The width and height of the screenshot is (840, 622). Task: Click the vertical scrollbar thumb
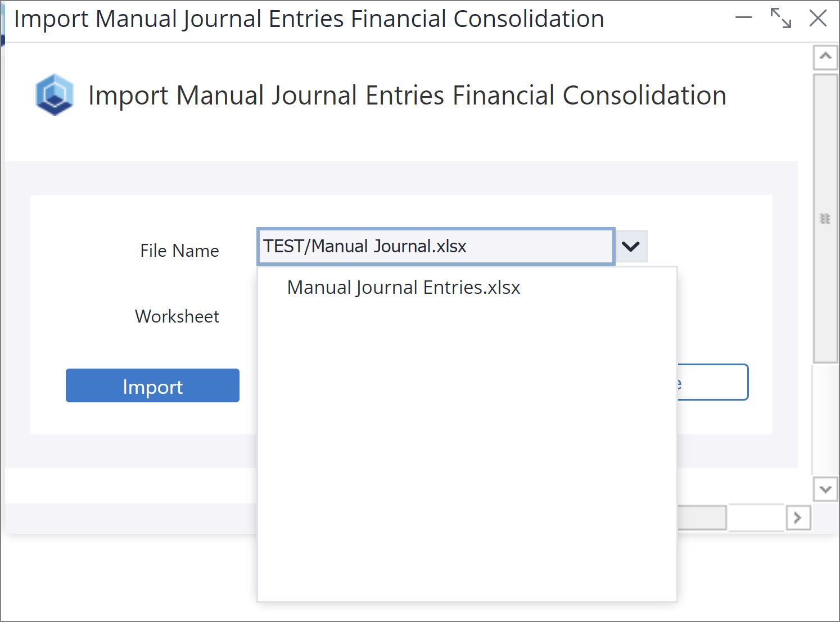(825, 219)
